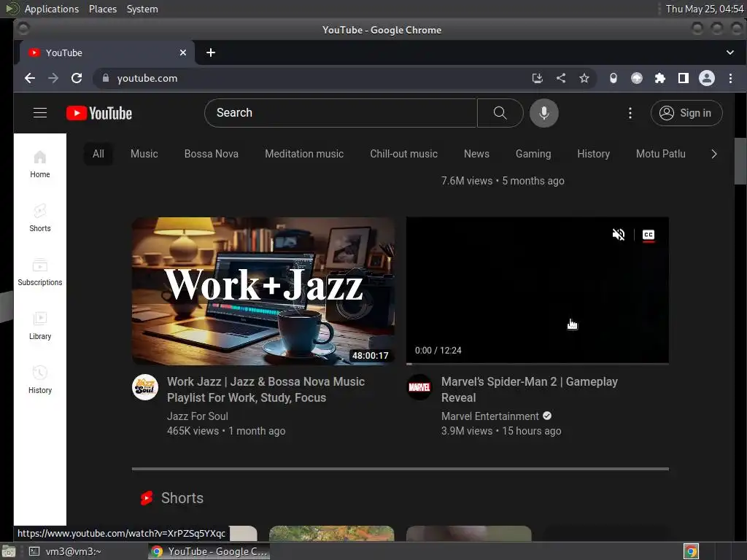Click the 48:00:17 duration badge
This screenshot has width=747, height=560.
coord(370,355)
